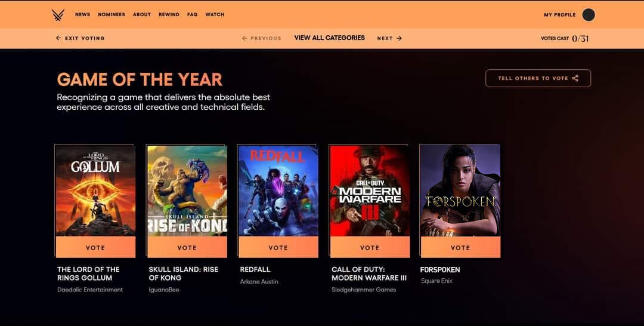Vote for Call of Duty: Modern Warfare III

(370, 247)
